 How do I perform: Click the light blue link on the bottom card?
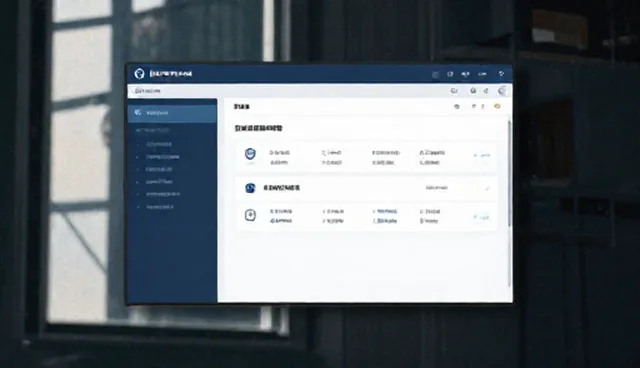click(481, 217)
